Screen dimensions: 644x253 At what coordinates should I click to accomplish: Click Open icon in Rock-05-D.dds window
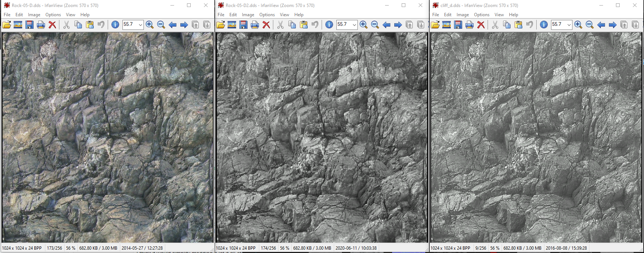7,25
